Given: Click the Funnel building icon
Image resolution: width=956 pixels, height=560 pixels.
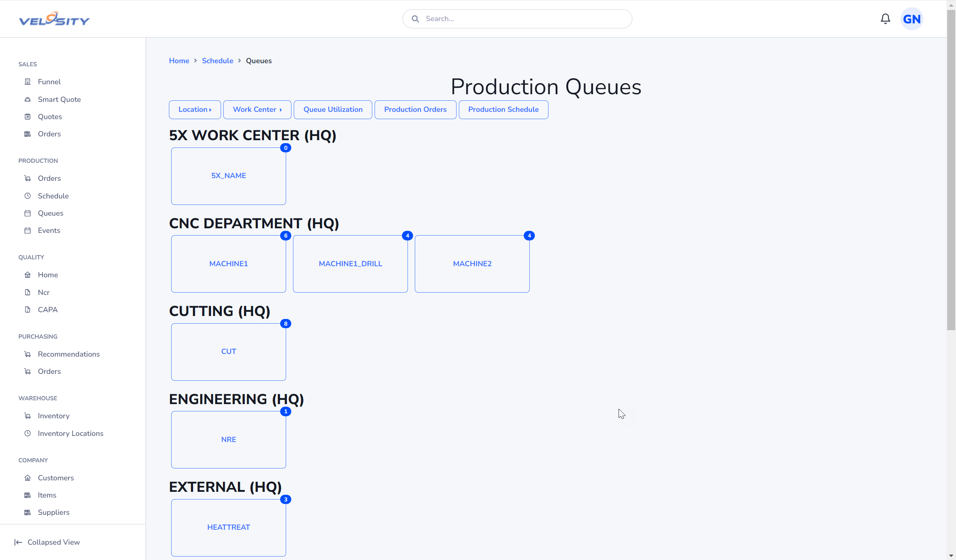Looking at the screenshot, I should coord(28,82).
